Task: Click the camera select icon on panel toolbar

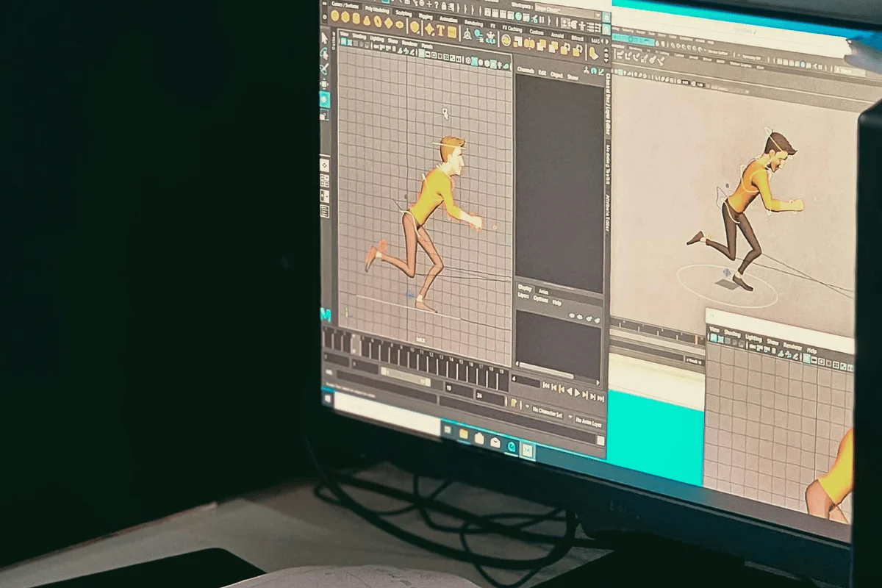Action: pyautogui.click(x=344, y=42)
